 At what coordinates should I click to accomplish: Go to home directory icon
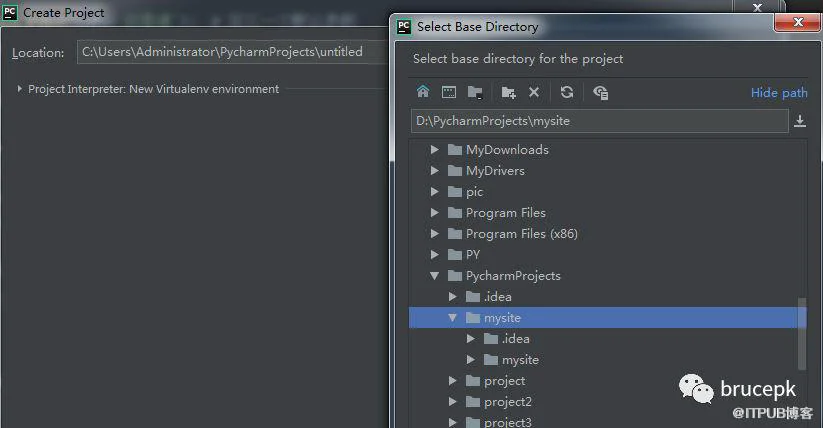click(423, 92)
